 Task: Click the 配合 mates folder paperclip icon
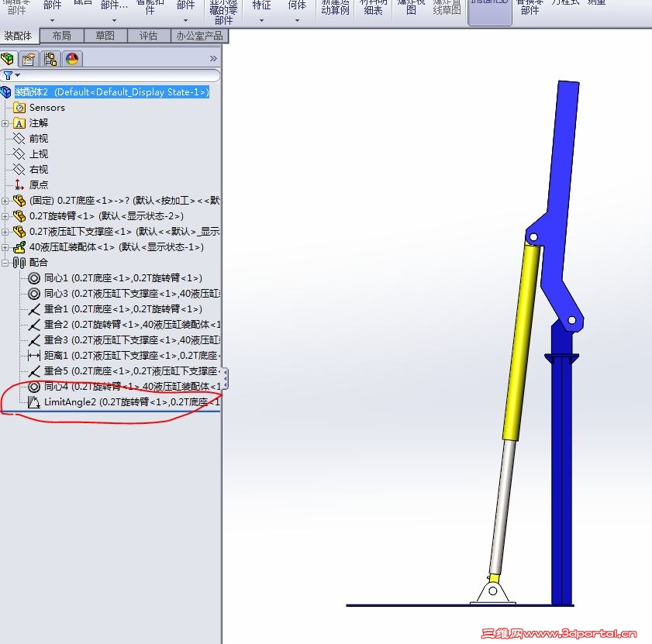point(19,263)
